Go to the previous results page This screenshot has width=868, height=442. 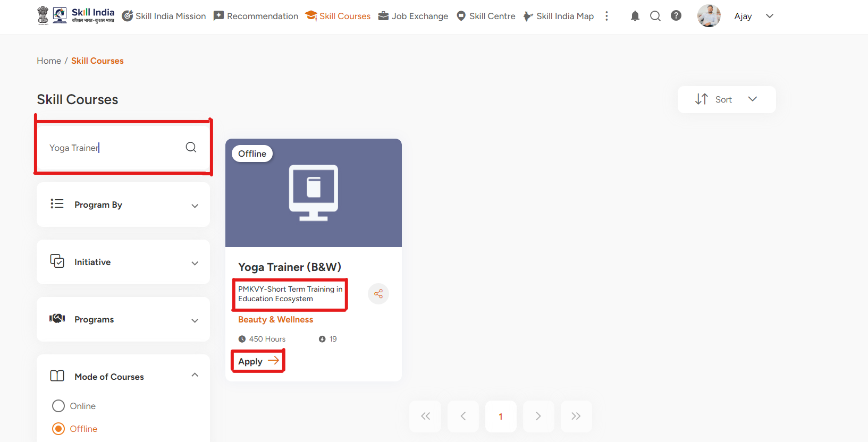(463, 416)
